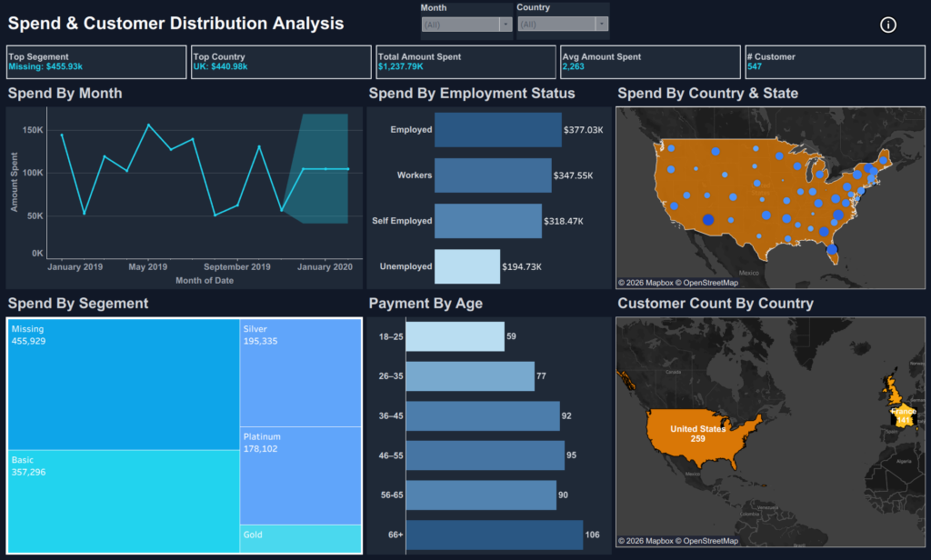The image size is (931, 560).
Task: Click Customer Count By Country title
Action: coord(716,304)
